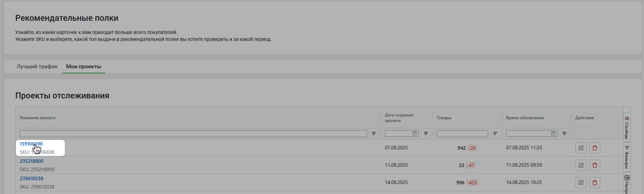Screen dimensions: 644x194
Task: Open project link 235218800
Action: click(31, 161)
